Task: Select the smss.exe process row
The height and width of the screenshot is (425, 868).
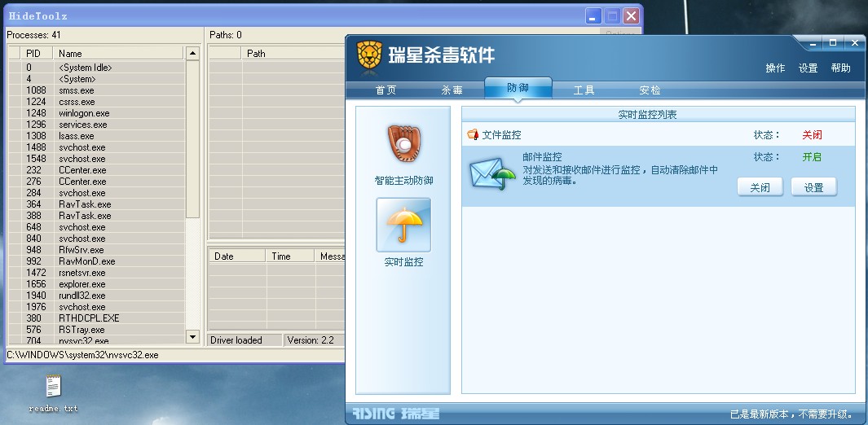Action: pos(96,90)
